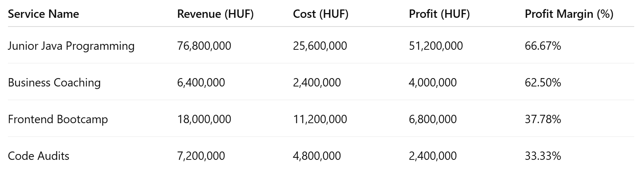Click the Profit Margin (%) column header
This screenshot has width=644, height=186.
click(x=569, y=14)
